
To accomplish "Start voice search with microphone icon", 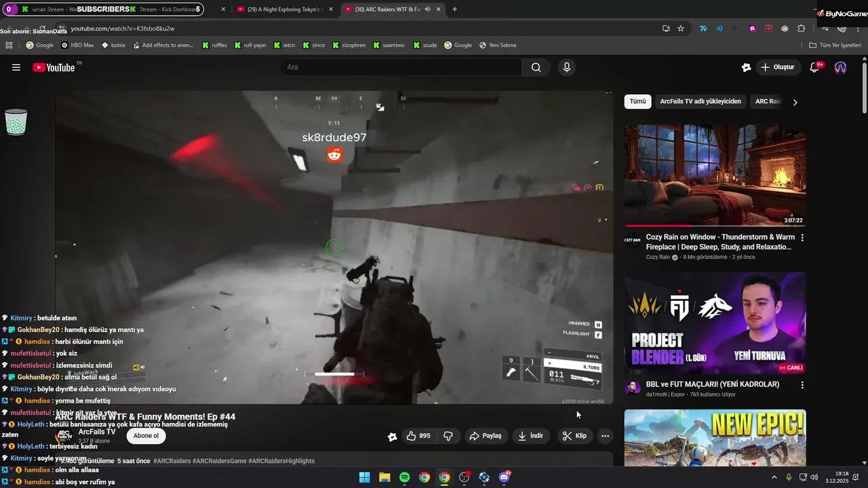I will point(567,67).
